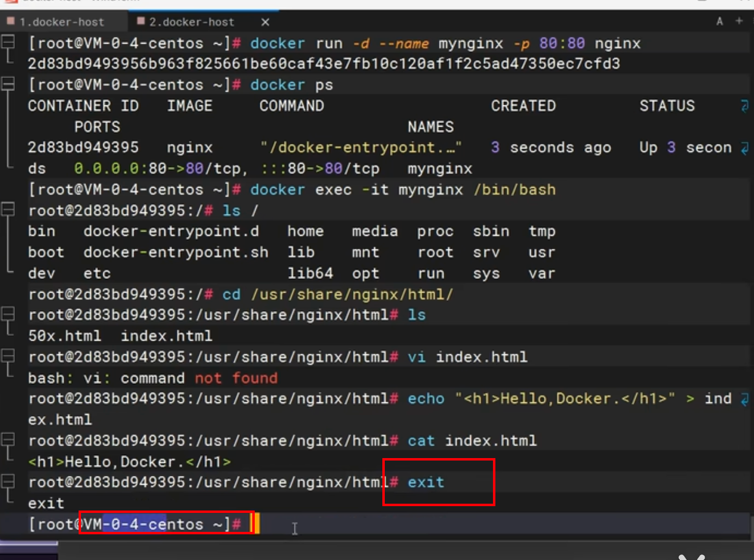Click the 'boot' directory in ls listing
This screenshot has height=560, width=754.
(46, 252)
